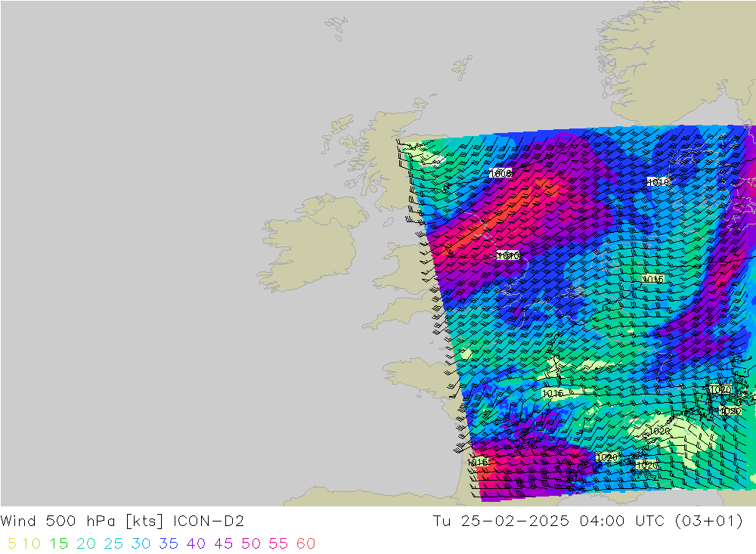Click the '20' knots legend value
The width and height of the screenshot is (756, 554).
coord(86,543)
